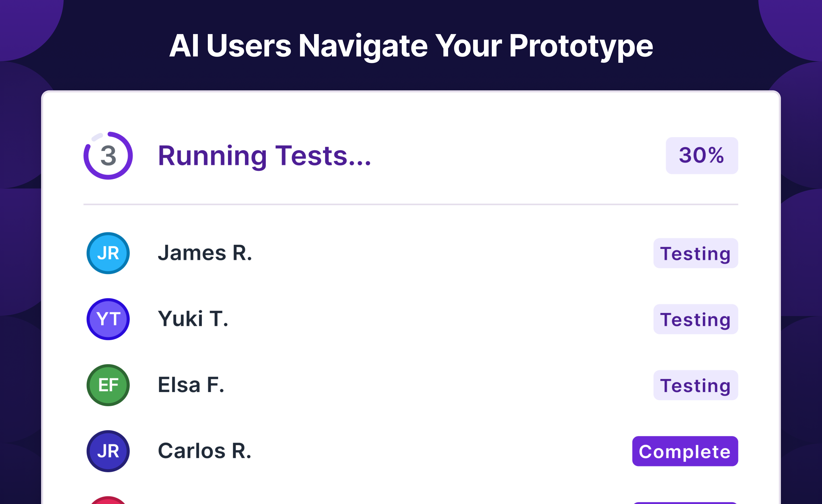
Task: Select the Testing status next to Yuki T.
Action: click(695, 319)
